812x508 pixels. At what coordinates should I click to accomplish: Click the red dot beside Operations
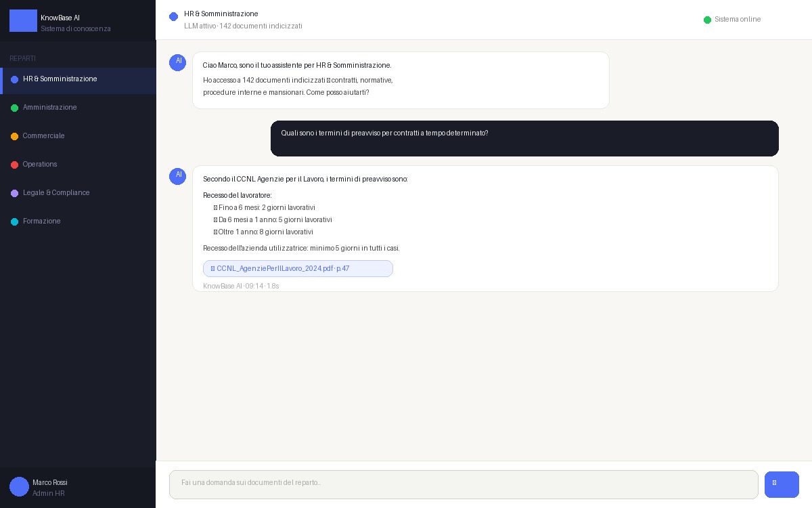coord(14,165)
